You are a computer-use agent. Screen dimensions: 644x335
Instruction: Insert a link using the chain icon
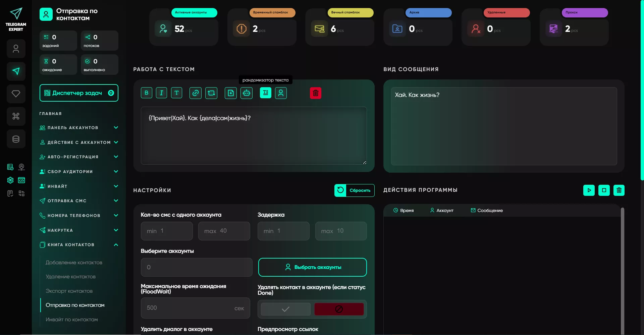196,93
